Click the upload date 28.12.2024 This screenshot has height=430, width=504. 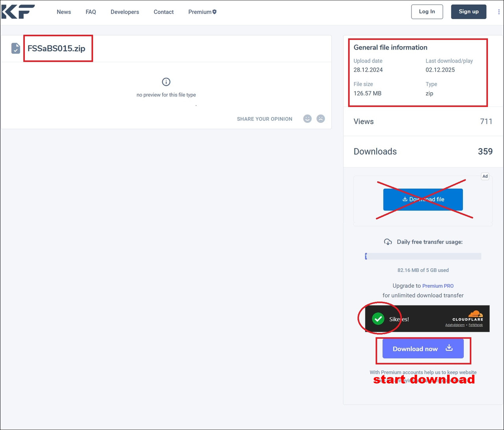(x=368, y=70)
